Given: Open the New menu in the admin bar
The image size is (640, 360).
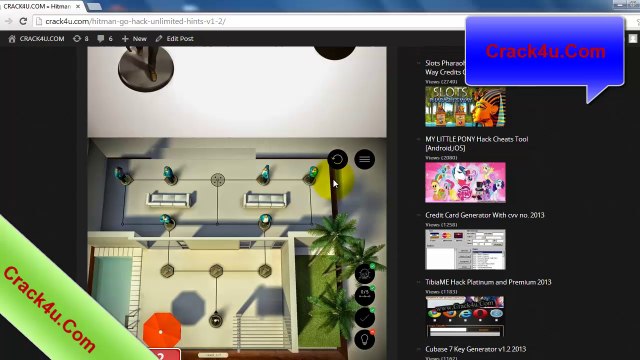Looking at the screenshot, I should pyautogui.click(x=134, y=39).
